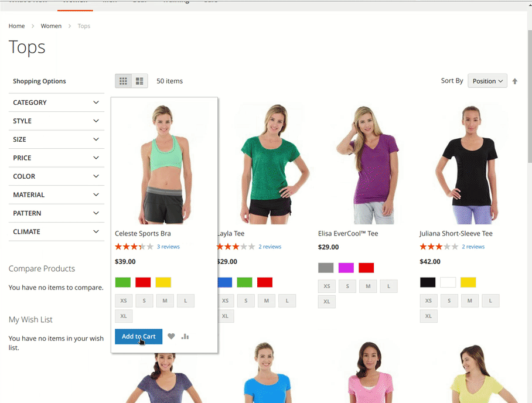Select purple color for Elisa EverCool Tee

[x=346, y=268]
